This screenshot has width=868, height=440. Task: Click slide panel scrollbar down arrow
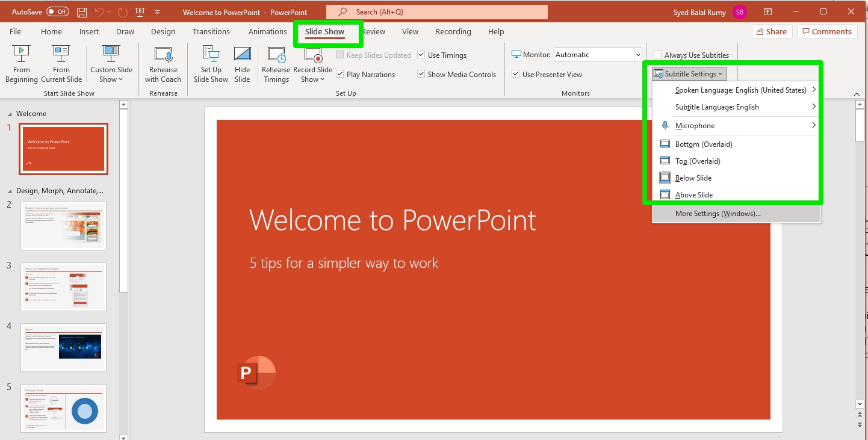point(123,436)
